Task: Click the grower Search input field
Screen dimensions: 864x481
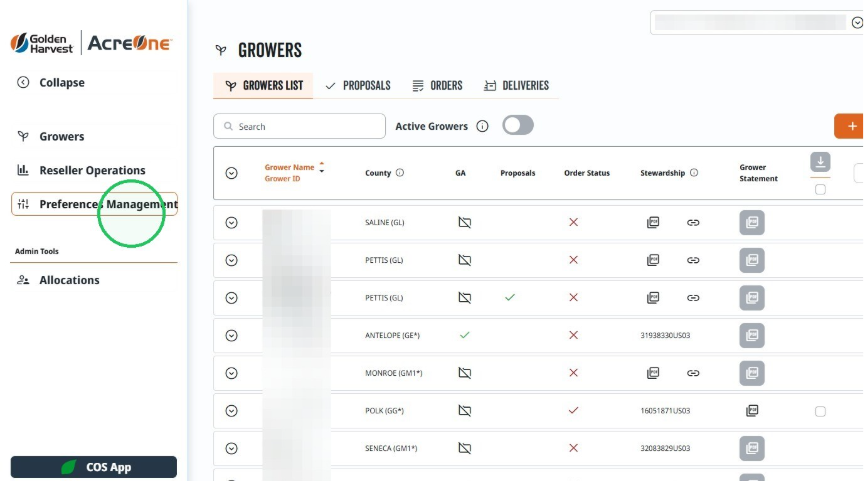Action: 299,126
